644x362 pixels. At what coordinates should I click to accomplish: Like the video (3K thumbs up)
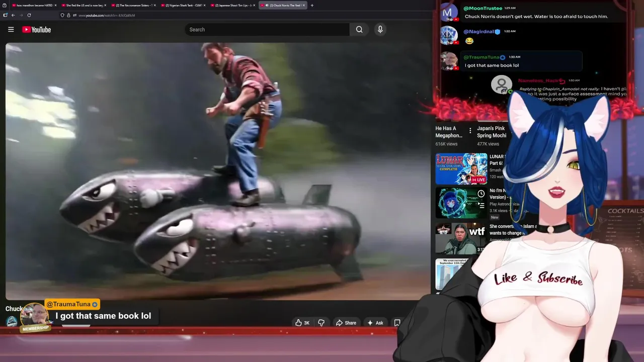coord(302,323)
